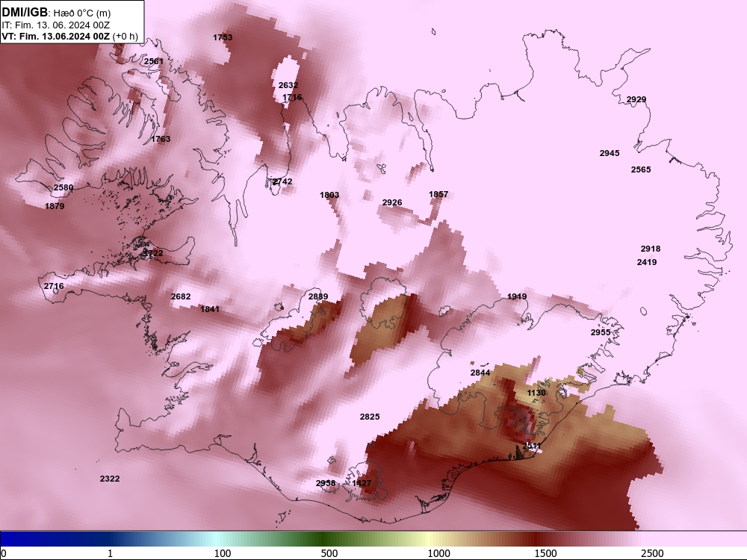Click the 1130 value on the glacier
The height and width of the screenshot is (560, 747).
point(536,393)
